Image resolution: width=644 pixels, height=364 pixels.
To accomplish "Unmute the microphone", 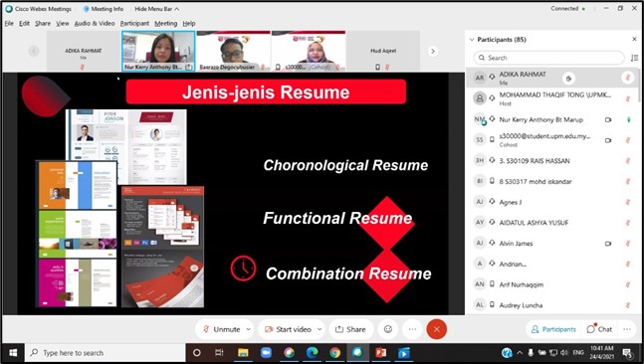I will click(x=221, y=329).
